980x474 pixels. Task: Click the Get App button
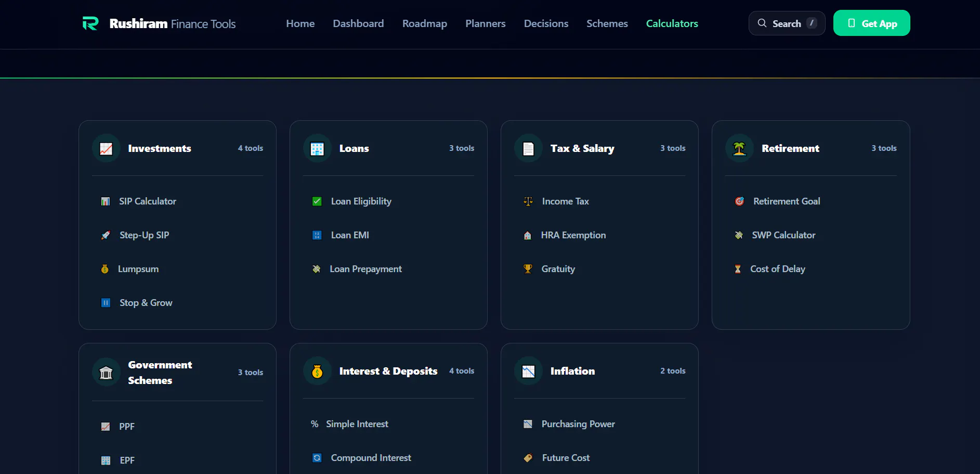(872, 23)
